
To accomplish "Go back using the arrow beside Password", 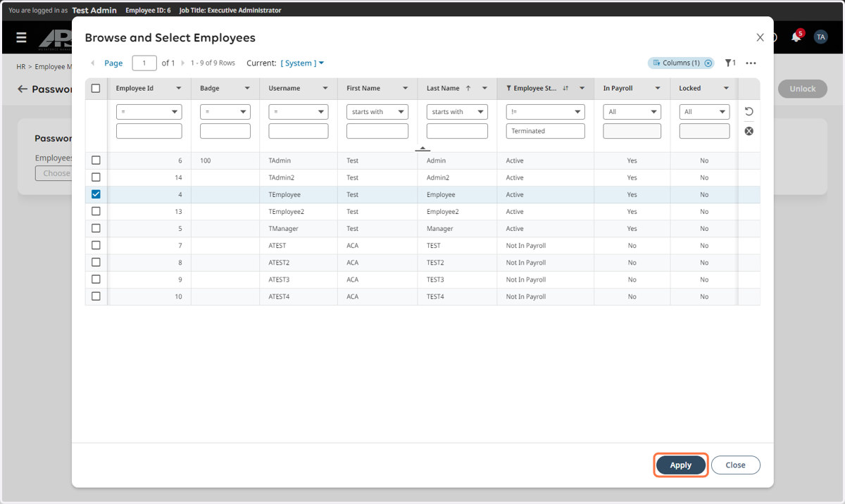I will (23, 89).
